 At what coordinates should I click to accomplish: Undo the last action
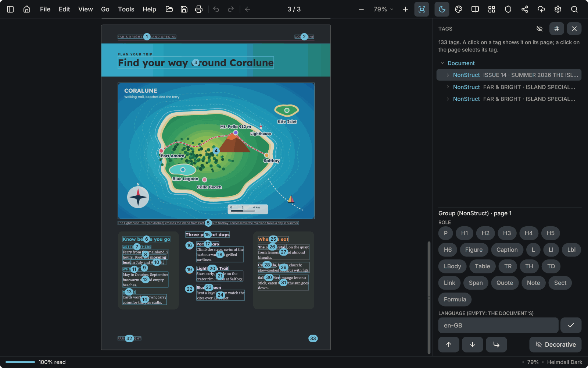216,9
